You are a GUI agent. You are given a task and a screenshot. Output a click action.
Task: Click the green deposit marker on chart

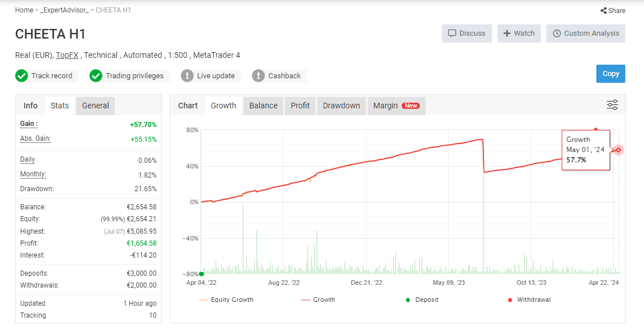(201, 274)
